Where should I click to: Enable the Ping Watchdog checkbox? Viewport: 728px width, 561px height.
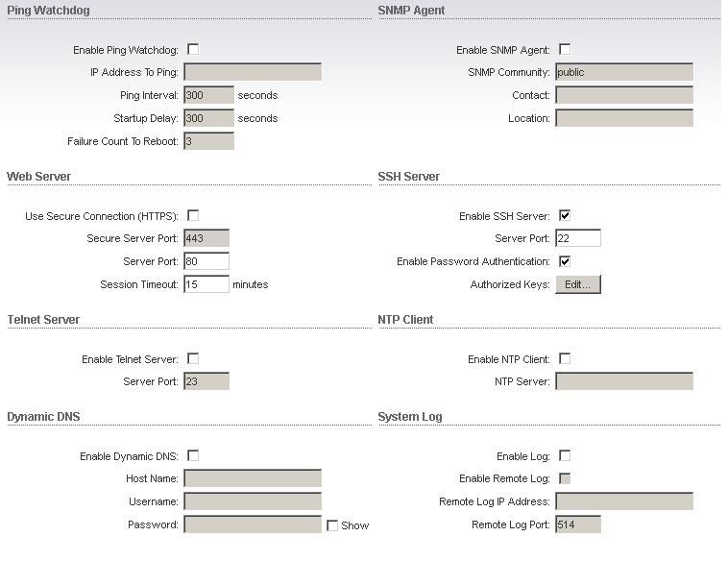(193, 49)
